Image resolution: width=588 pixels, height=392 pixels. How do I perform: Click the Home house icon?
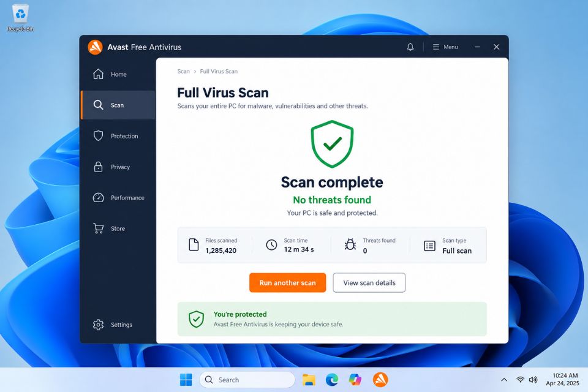(98, 74)
